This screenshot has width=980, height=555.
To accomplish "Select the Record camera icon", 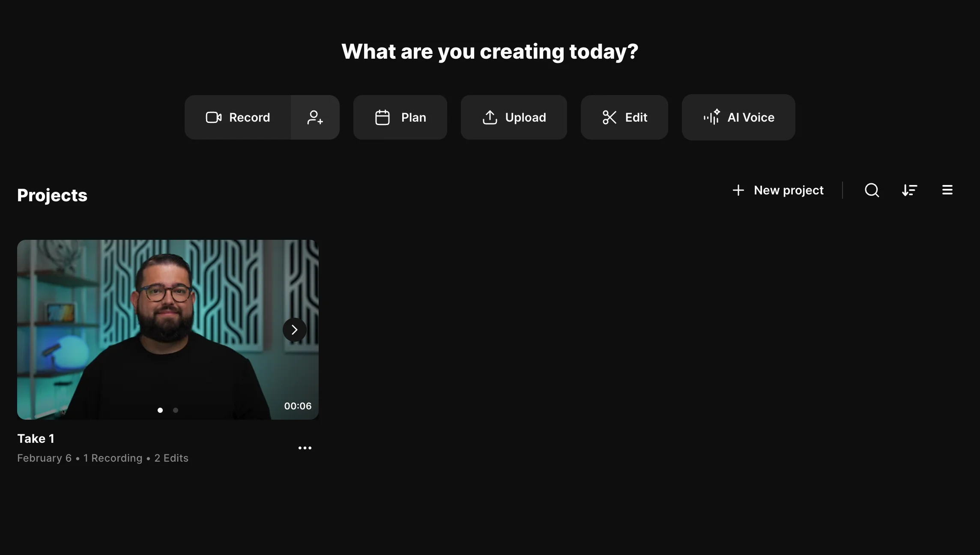I will click(x=213, y=117).
